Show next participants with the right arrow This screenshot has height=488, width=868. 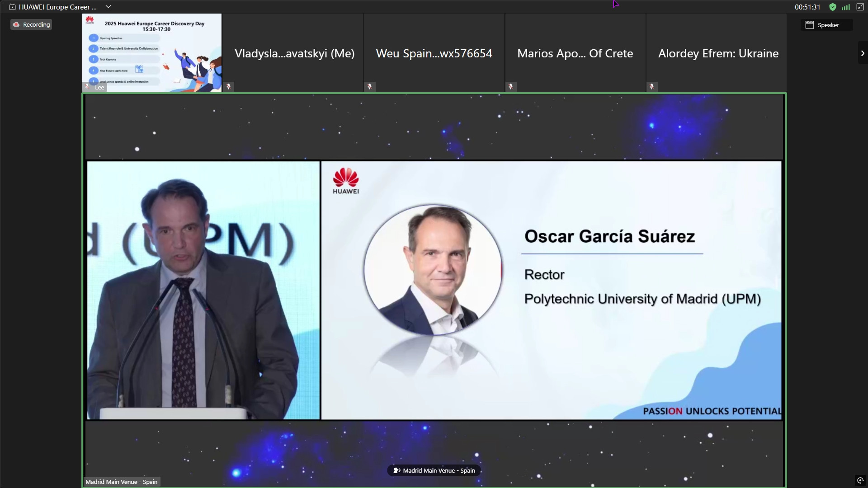pos(863,53)
